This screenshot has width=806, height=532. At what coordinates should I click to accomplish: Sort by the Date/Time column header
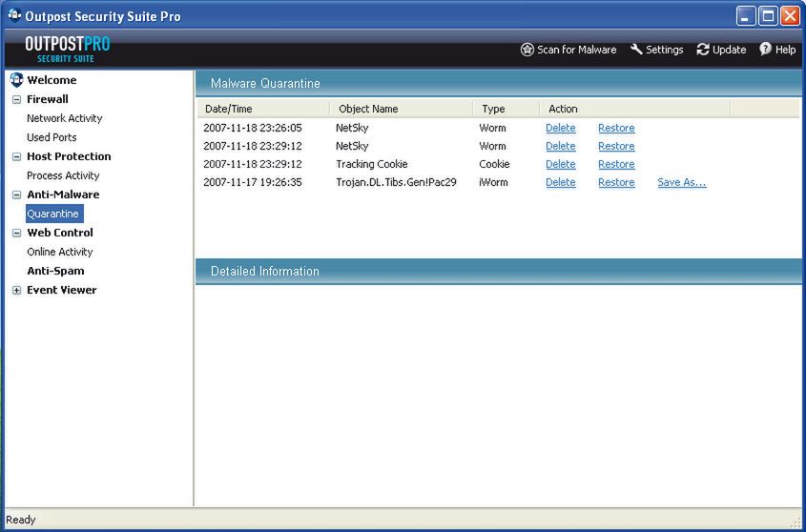pos(263,109)
